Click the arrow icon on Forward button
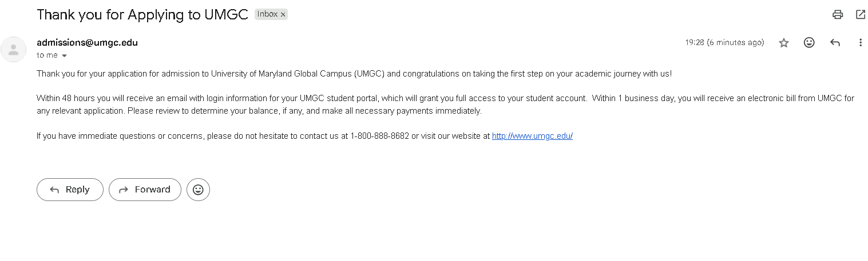The image size is (868, 261). [123, 190]
